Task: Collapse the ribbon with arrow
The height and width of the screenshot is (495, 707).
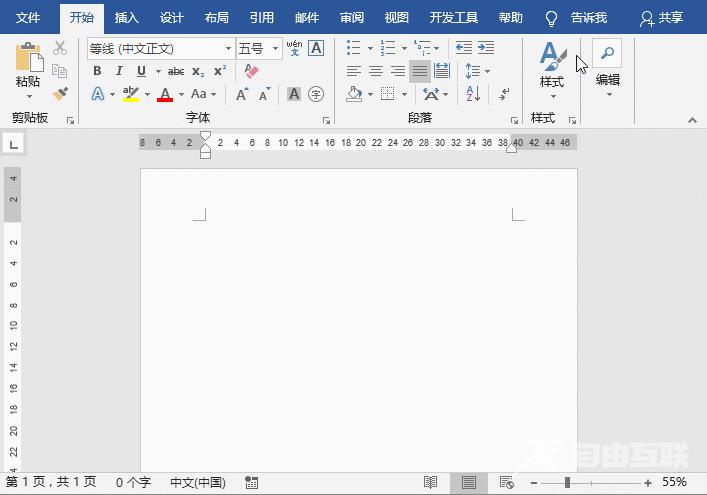Action: (692, 120)
